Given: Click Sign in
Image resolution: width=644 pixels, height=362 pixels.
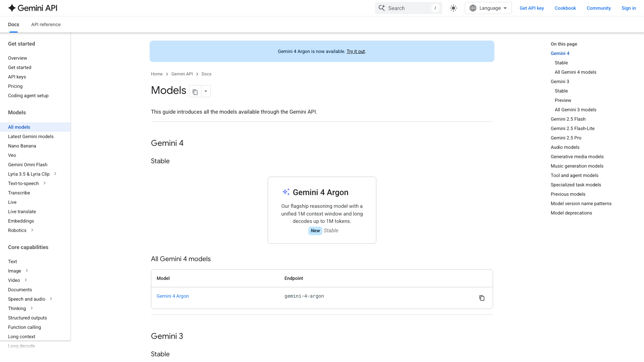Looking at the screenshot, I should click(x=629, y=8).
